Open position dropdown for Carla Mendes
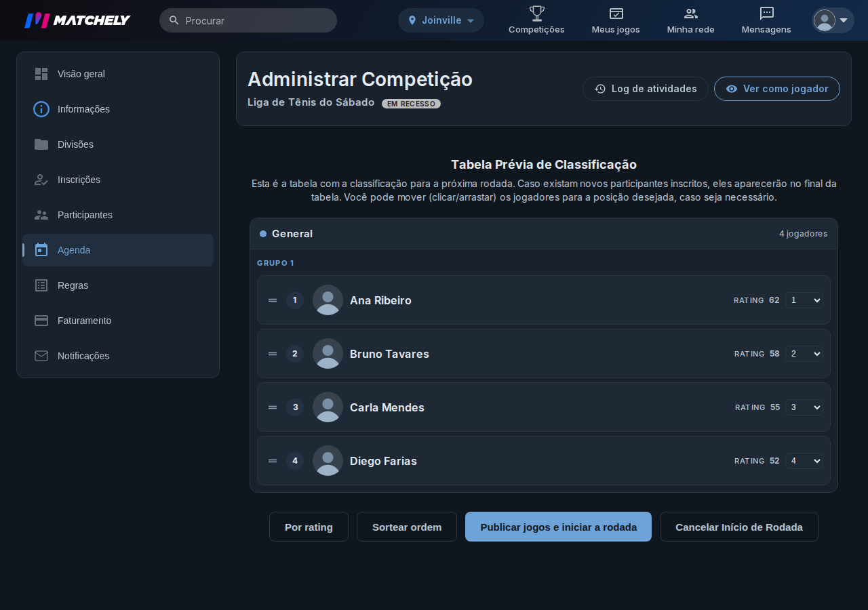The width and height of the screenshot is (868, 610). (804, 407)
